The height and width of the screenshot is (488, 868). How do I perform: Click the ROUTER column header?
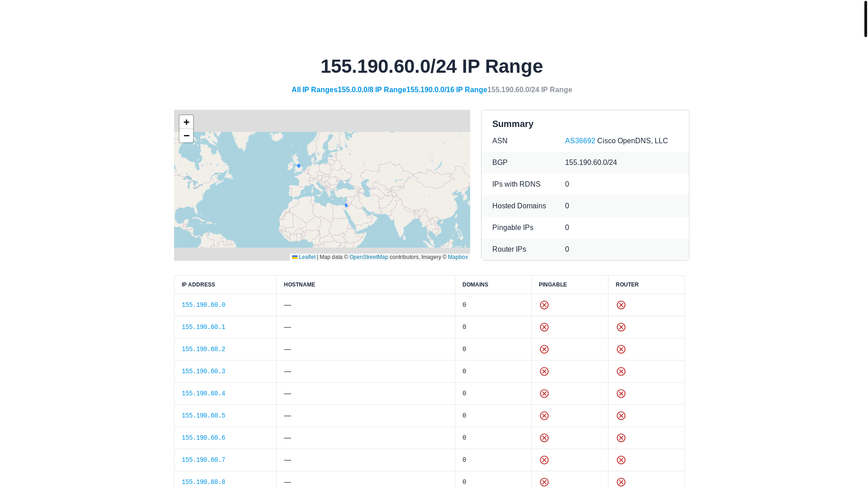tap(646, 285)
